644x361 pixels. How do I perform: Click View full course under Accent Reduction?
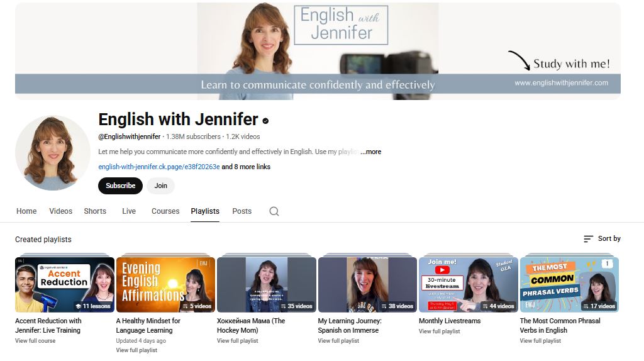35,341
